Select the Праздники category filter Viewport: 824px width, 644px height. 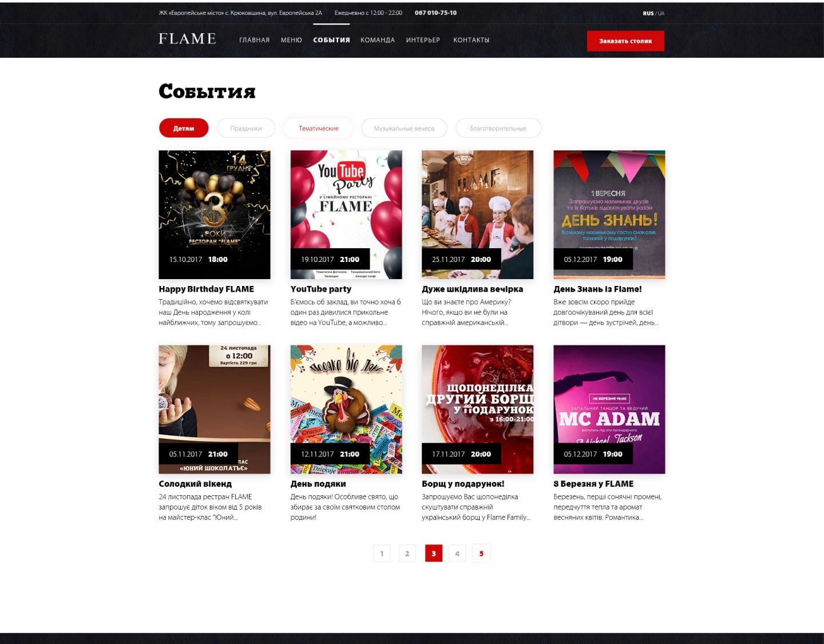click(x=246, y=128)
